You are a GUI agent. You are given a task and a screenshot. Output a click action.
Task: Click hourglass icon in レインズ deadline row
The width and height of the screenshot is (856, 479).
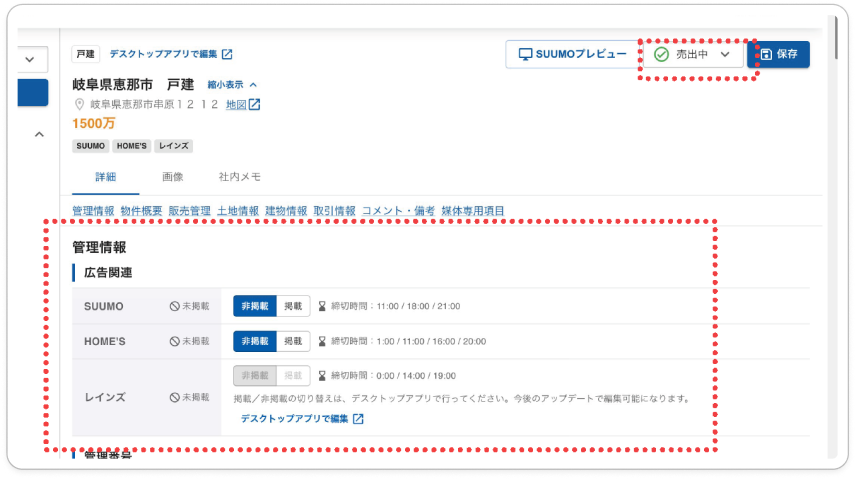[x=322, y=376]
